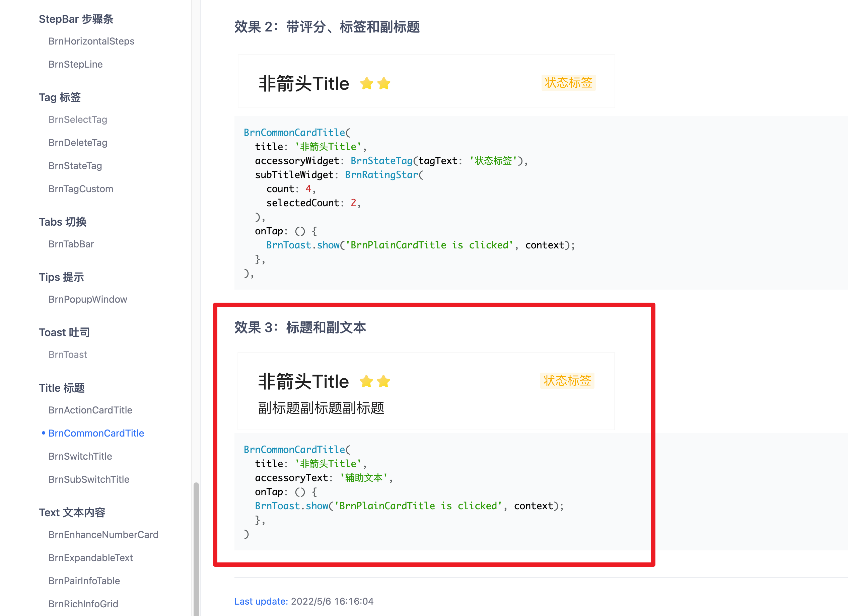Click the StepBar 步骤条 section heading
The width and height of the screenshot is (848, 616).
[x=76, y=19]
